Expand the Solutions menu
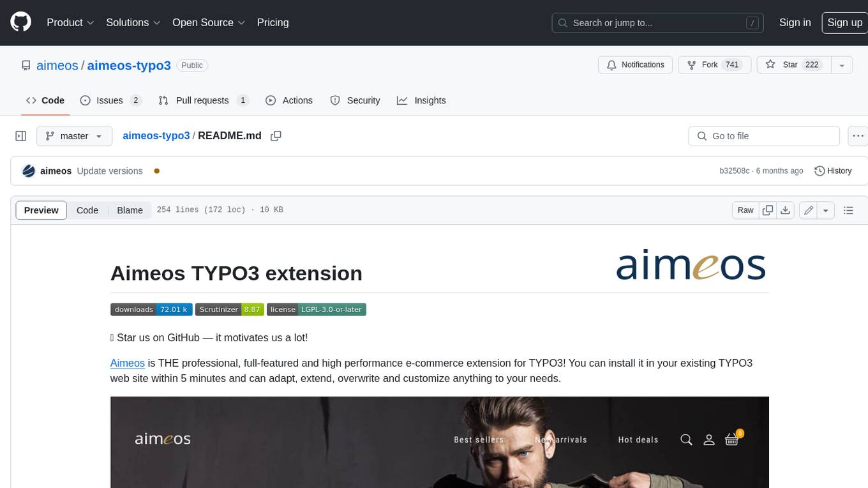This screenshot has height=488, width=868. coord(133,22)
